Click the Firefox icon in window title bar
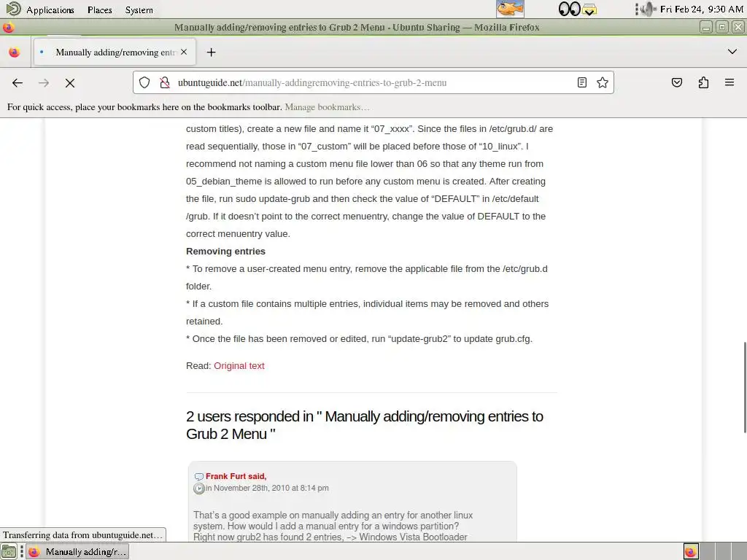This screenshot has height=560, width=747. 8,28
